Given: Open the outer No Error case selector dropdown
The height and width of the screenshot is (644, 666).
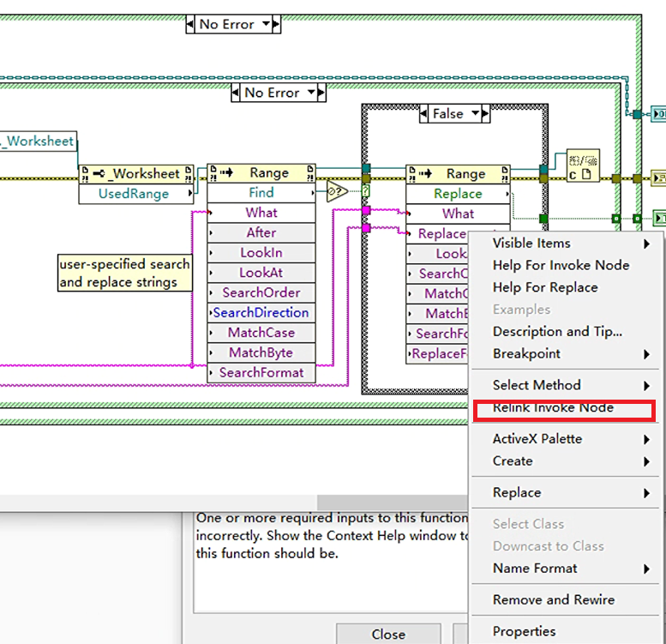Looking at the screenshot, I should tap(266, 24).
